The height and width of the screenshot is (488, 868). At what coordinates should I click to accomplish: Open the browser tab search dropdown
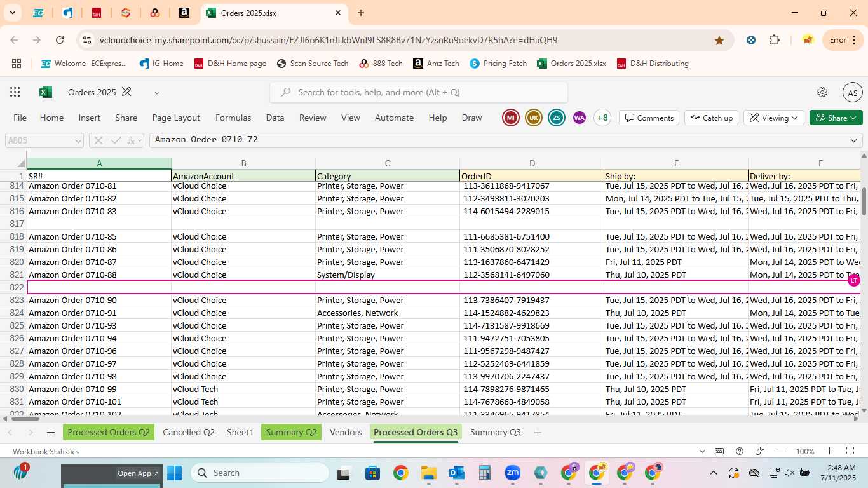(12, 13)
